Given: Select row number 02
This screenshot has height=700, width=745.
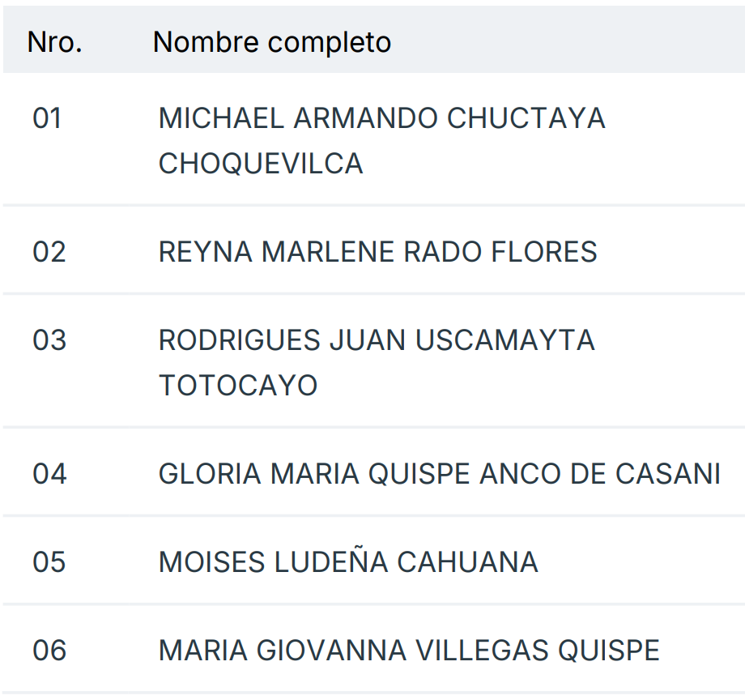Looking at the screenshot, I should coord(49,252).
